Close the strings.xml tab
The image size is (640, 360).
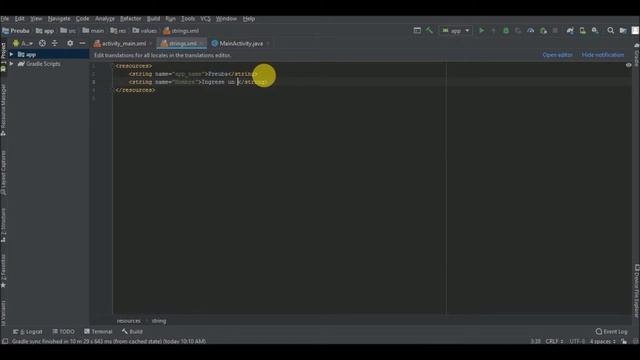(202, 44)
